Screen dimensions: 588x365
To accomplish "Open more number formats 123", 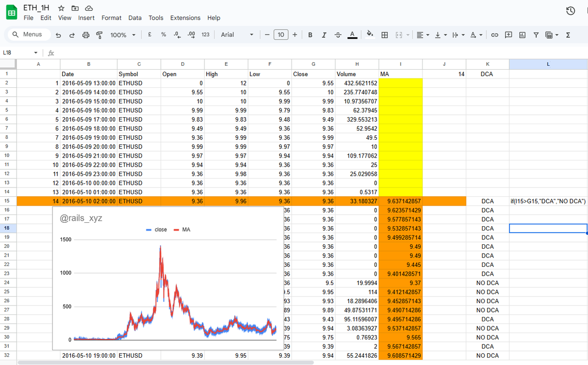I will coord(206,34).
